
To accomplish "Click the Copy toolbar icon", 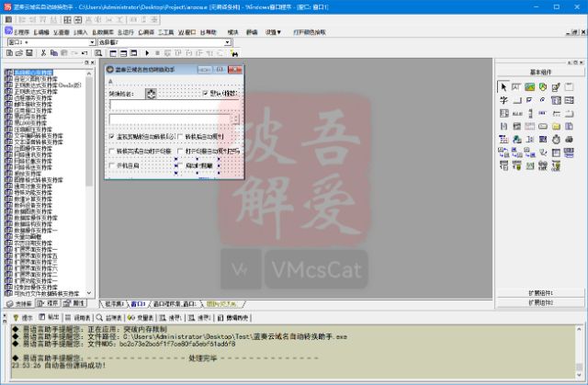I will click(54, 53).
